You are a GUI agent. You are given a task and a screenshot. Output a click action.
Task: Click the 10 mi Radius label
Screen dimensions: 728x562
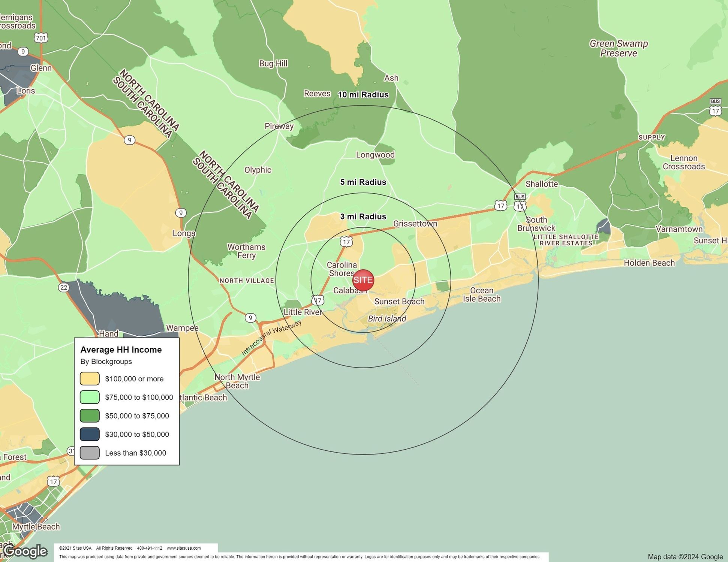click(x=363, y=95)
